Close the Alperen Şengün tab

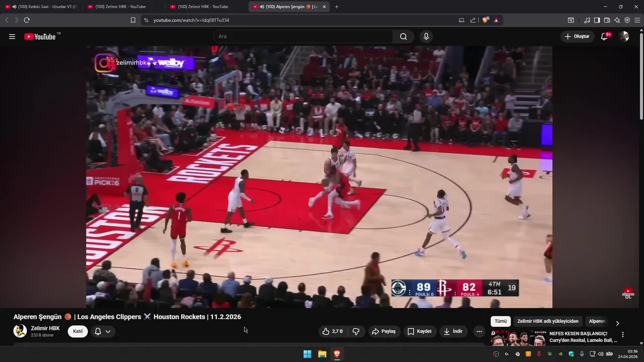point(324,7)
